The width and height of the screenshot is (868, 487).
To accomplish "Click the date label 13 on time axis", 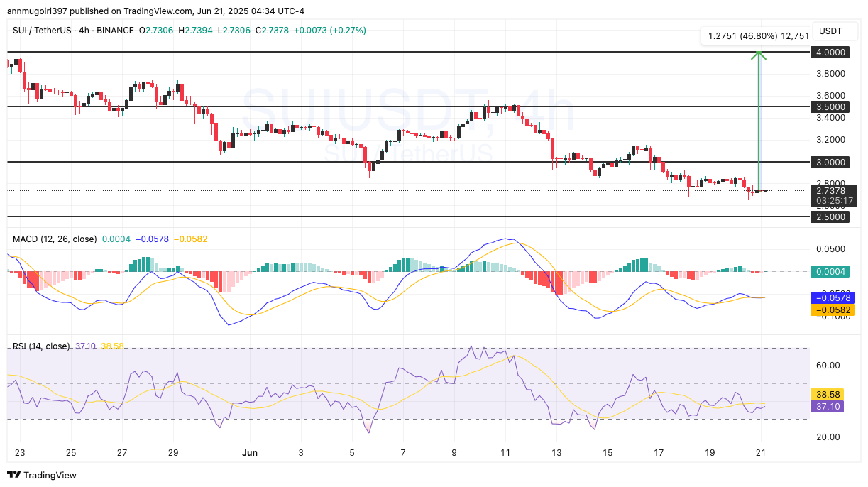I will pyautogui.click(x=556, y=452).
